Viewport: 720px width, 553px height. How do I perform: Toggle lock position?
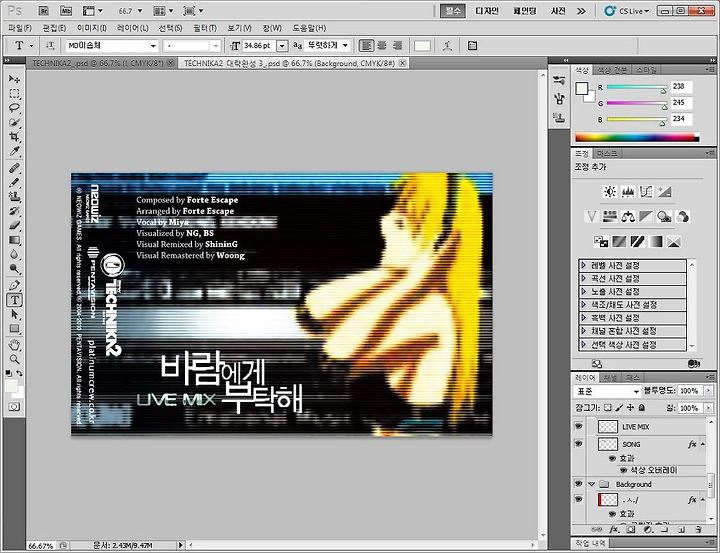[x=630, y=407]
